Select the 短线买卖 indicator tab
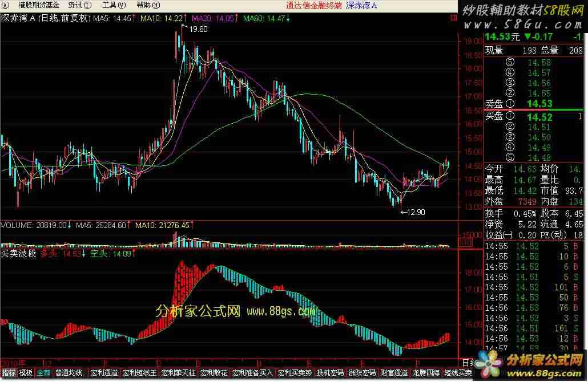Screen dimensions: 588x382 click(458, 373)
